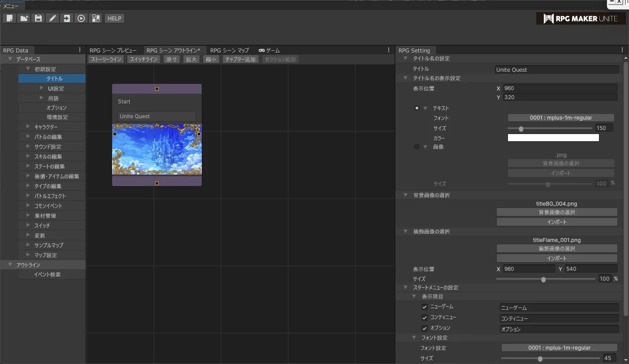Screen dimensions: 629x364
Task: Expand the UI設定 tree node
Action: (x=42, y=88)
